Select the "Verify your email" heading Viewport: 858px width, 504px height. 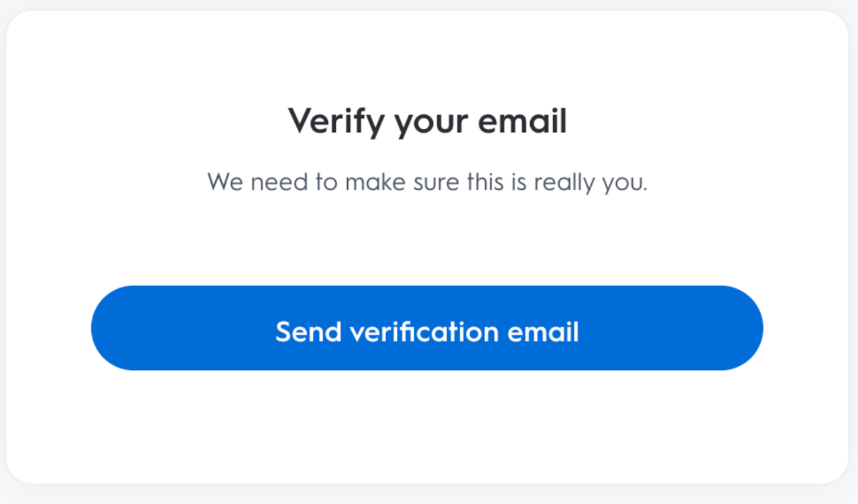tap(428, 123)
